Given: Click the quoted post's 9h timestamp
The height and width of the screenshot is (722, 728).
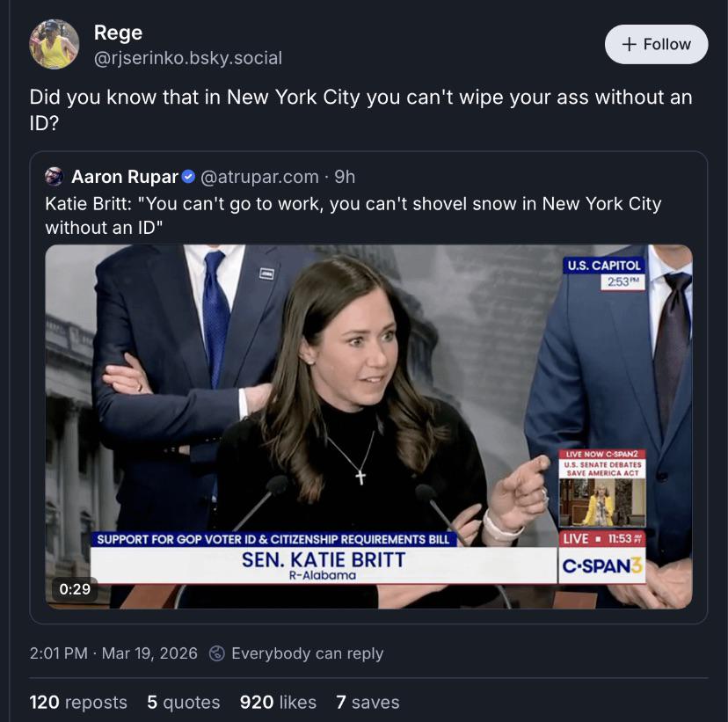Looking at the screenshot, I should (345, 177).
